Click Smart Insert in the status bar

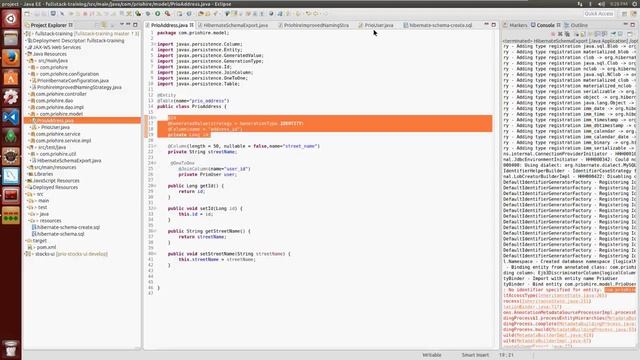coord(475,355)
